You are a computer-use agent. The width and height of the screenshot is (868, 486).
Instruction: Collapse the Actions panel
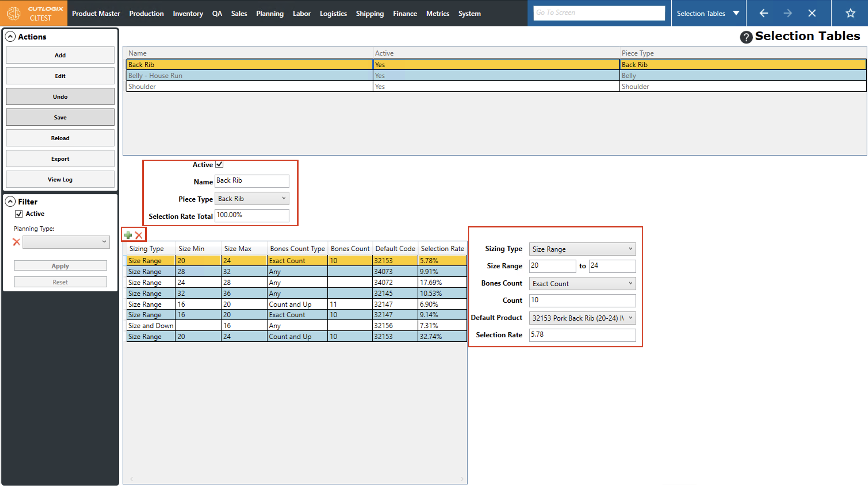tap(10, 37)
